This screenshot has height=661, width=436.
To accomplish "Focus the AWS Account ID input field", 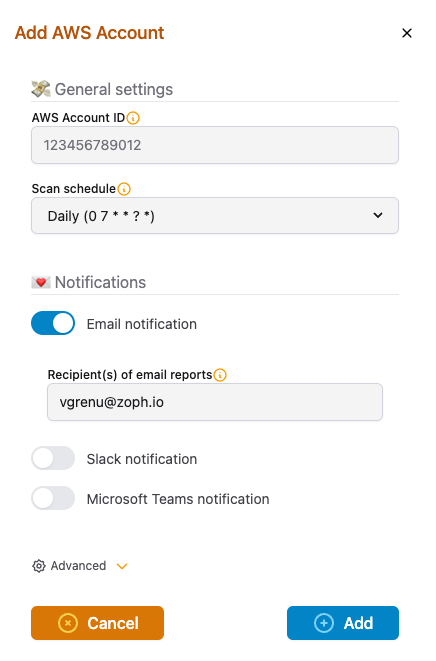I will tap(215, 145).
